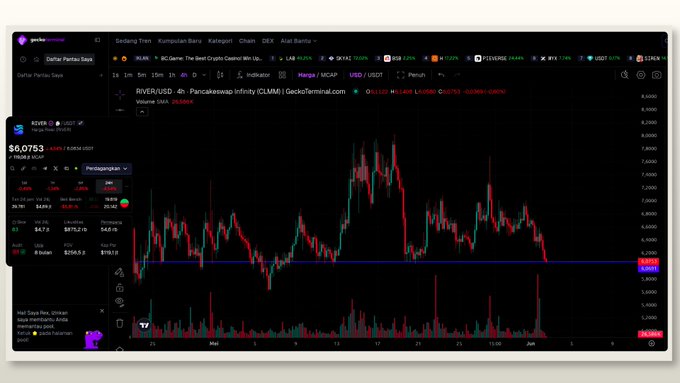Add a new watchlist with plus icon

click(x=101, y=75)
